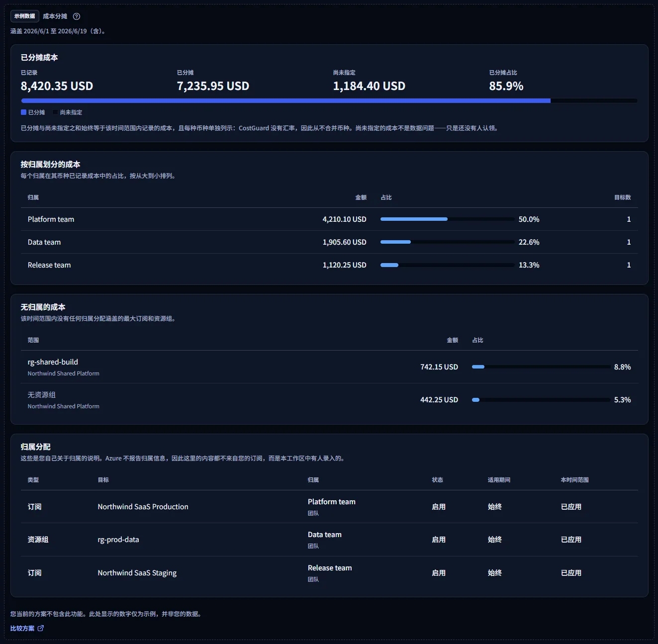Click the rg-prod-data target
Viewport: 658px width, 644px height.
pyautogui.click(x=118, y=540)
